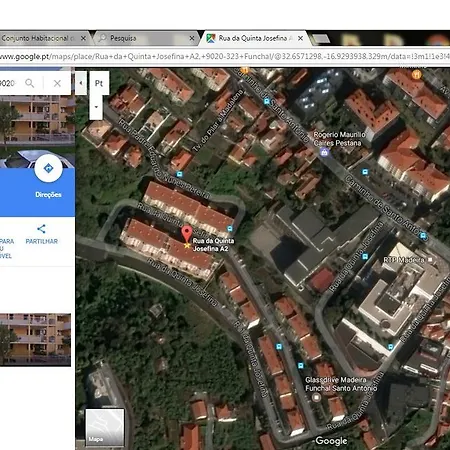450x450 pixels.
Task: Click bus stop on Rua Padre Eduardo Nunes Pereira
Action: tap(179, 174)
